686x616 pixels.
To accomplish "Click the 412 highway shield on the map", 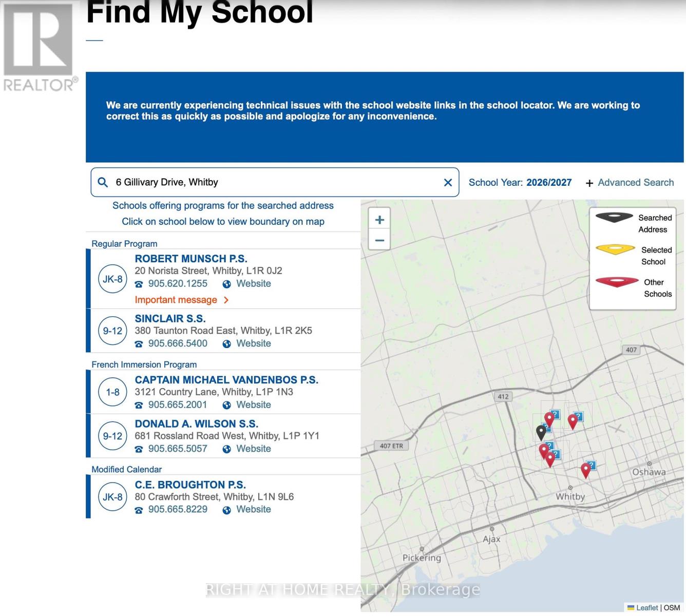I will (503, 396).
